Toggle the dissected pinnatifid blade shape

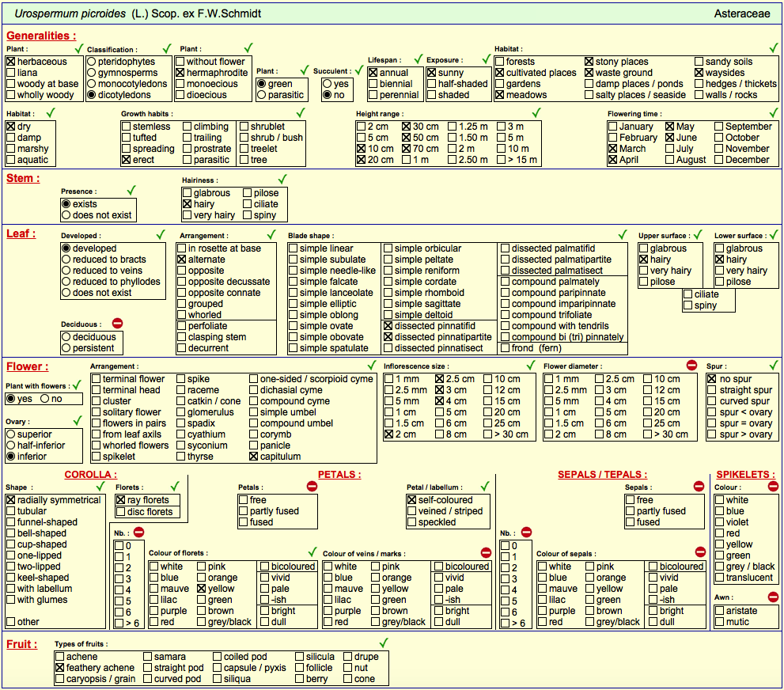388,326
